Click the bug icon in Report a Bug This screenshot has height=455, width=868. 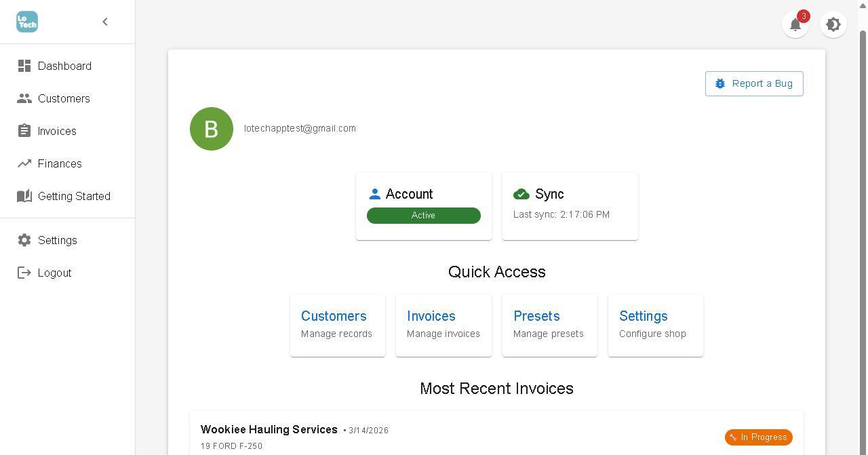(x=720, y=83)
